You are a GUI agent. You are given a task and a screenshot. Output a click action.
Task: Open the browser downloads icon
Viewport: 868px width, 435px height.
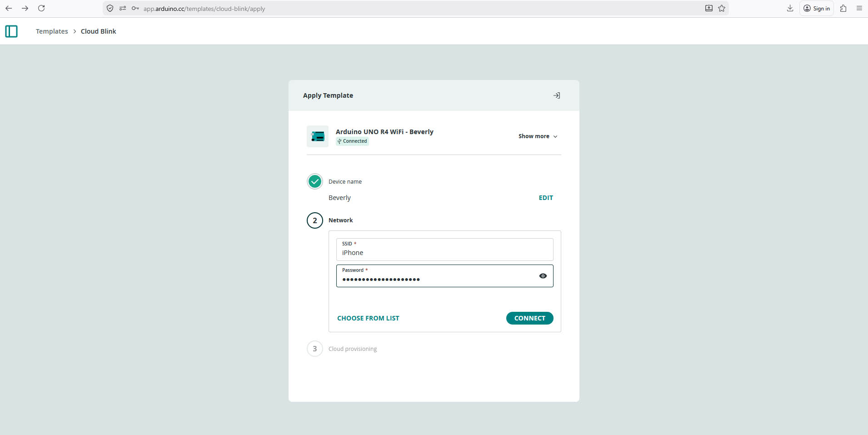(x=790, y=8)
